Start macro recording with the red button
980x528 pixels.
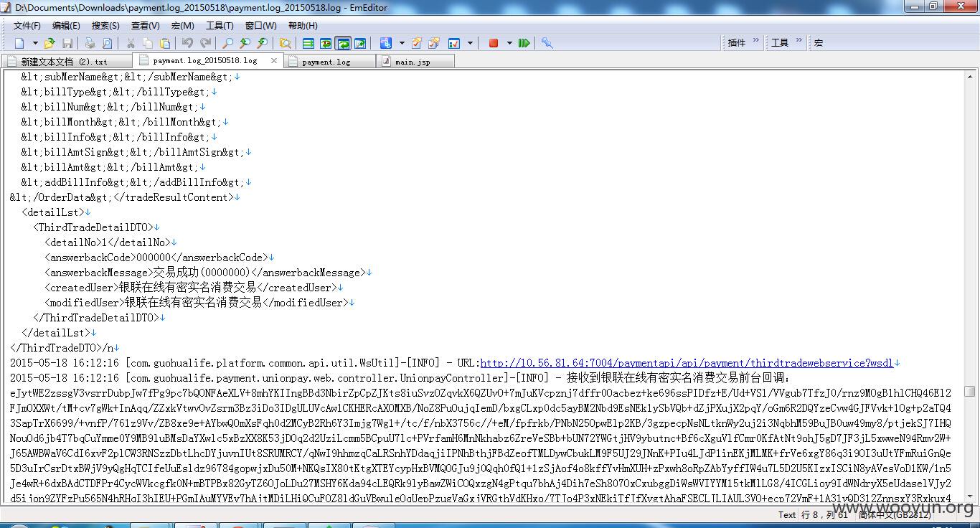[494, 43]
